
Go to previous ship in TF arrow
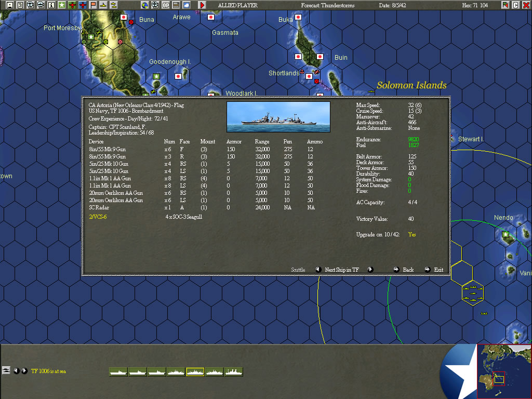pyautogui.click(x=318, y=270)
